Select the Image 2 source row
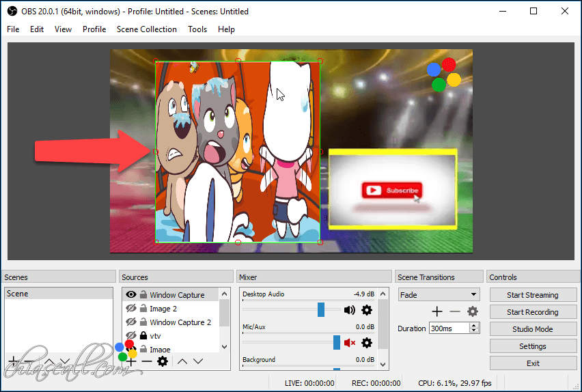Image resolution: width=582 pixels, height=392 pixels. pos(171,309)
